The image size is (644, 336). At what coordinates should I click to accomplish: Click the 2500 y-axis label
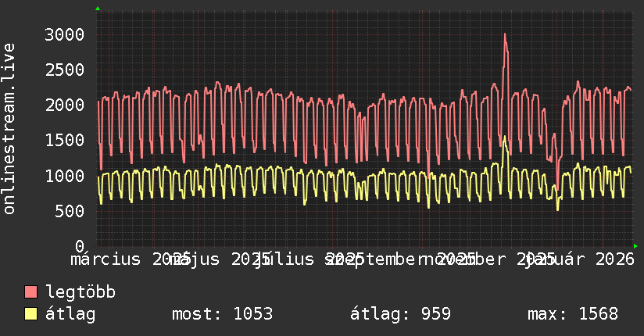[x=65, y=70]
